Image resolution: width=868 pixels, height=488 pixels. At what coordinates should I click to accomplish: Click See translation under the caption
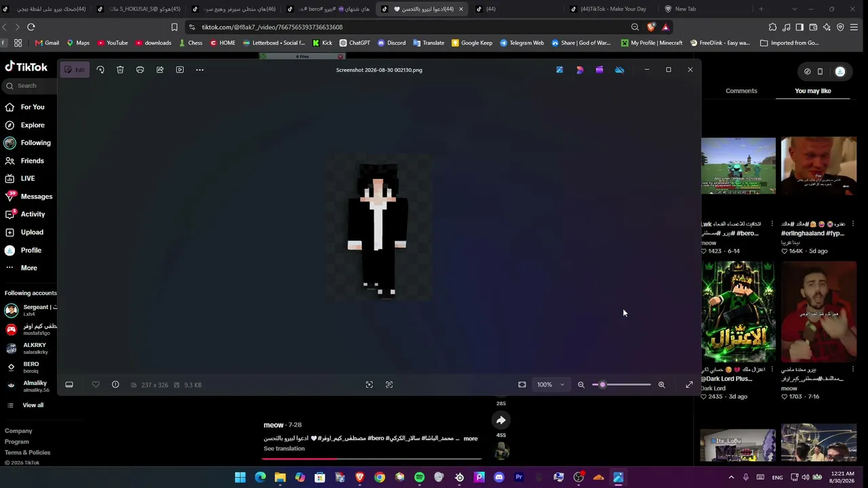click(x=284, y=449)
